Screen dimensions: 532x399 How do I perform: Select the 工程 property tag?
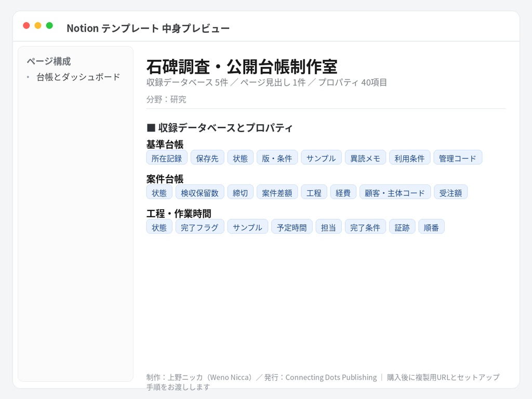tap(314, 192)
